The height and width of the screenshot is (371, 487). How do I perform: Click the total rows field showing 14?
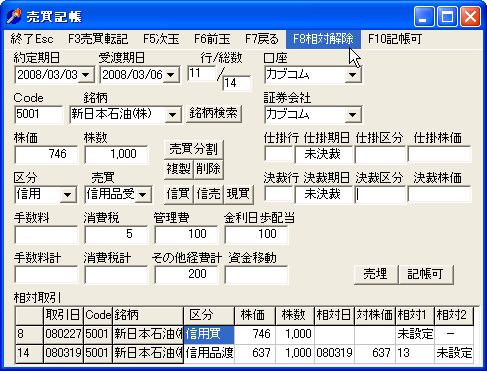(x=237, y=83)
